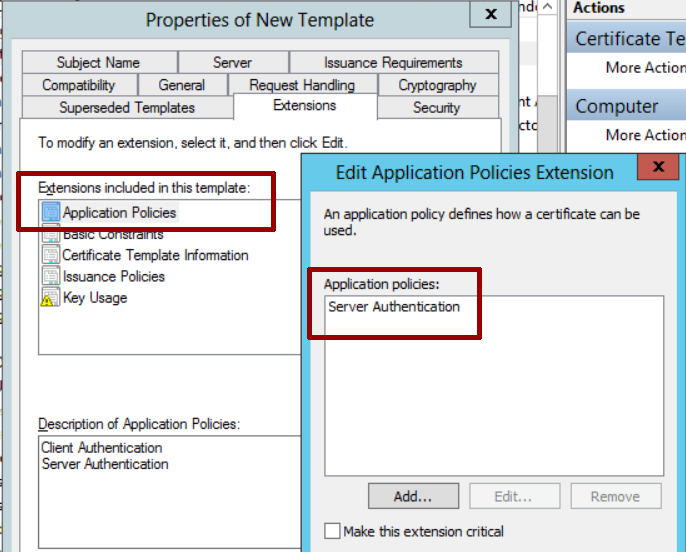This screenshot has height=552, width=686.
Task: Close the Edit Application Policies Extension dialog
Action: (658, 167)
